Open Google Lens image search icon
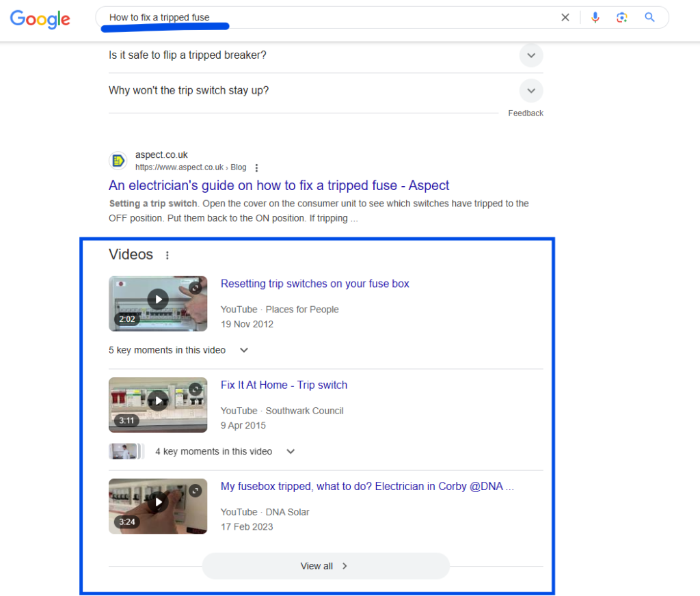 click(622, 17)
